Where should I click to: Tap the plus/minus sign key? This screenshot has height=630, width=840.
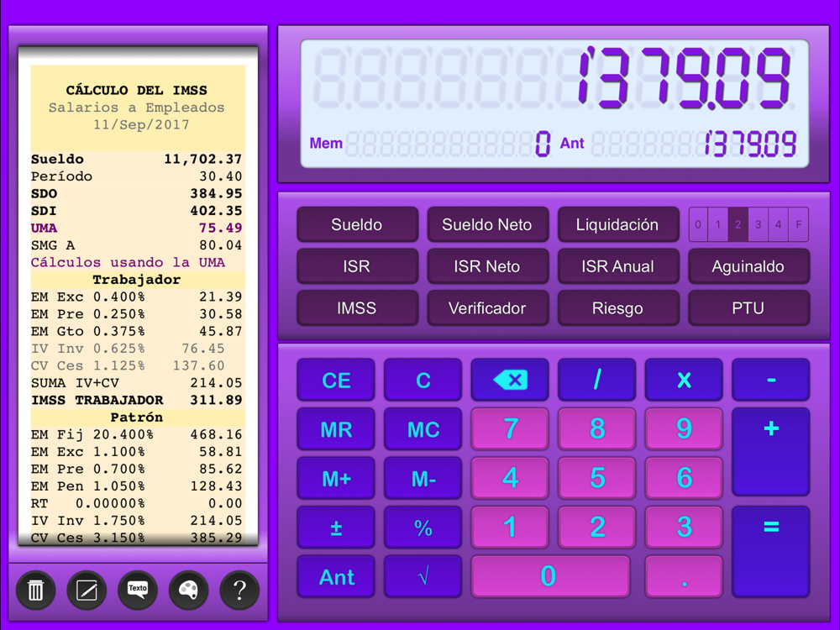(x=336, y=528)
